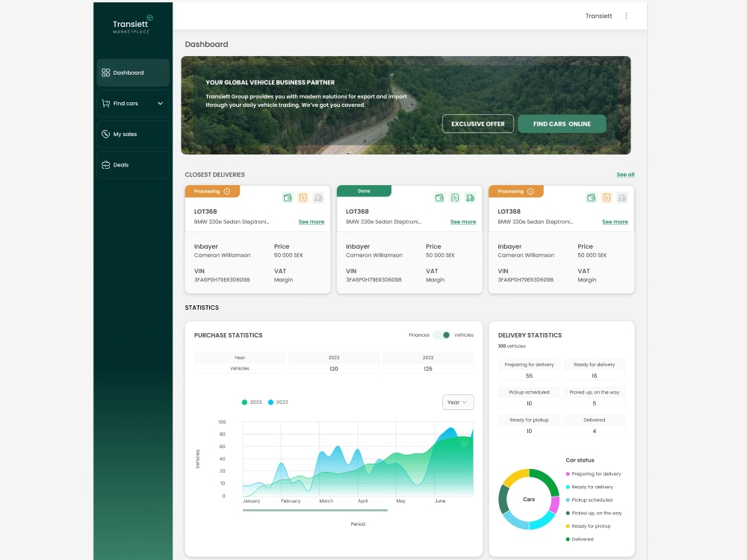Open the See all deliveries link

coord(625,175)
